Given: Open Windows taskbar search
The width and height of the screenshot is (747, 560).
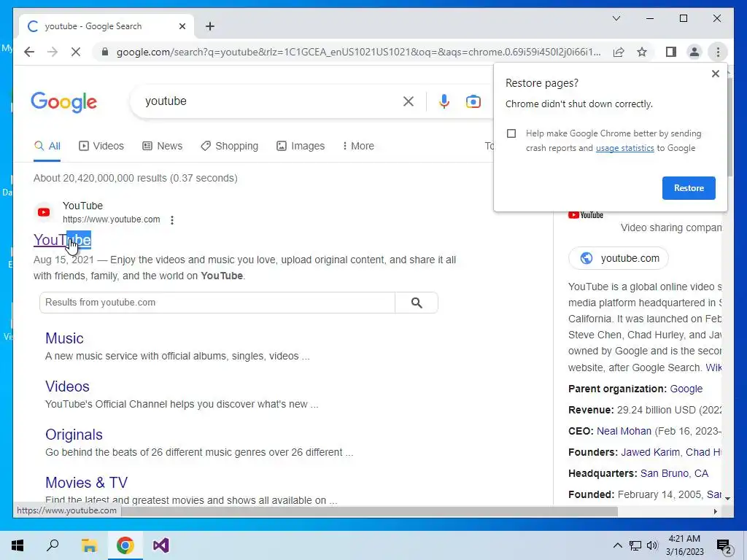Looking at the screenshot, I should (53, 545).
